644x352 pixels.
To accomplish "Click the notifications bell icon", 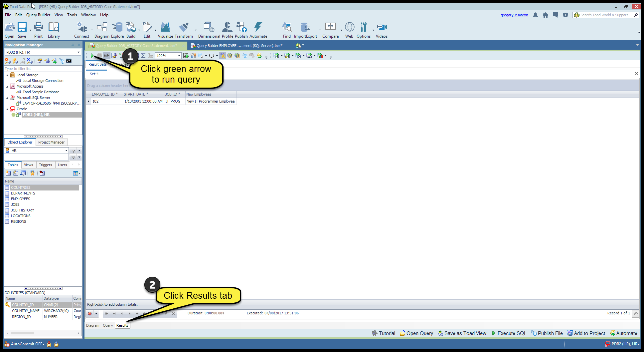I will click(535, 15).
